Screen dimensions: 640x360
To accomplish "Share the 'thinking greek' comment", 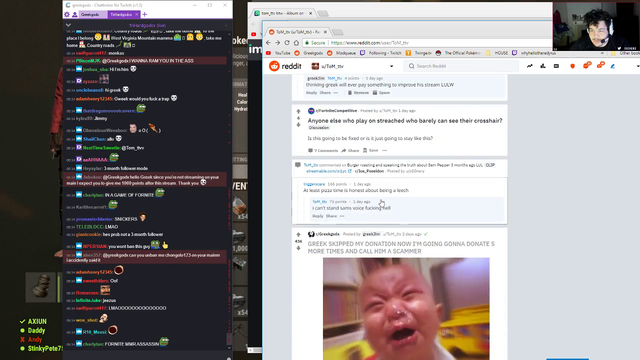I will click(x=325, y=93).
